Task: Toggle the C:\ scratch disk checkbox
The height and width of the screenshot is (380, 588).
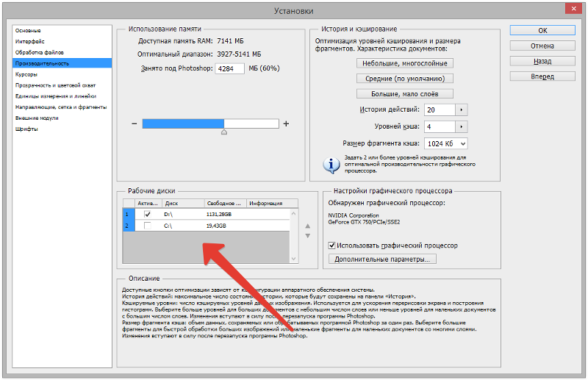Action: click(148, 226)
